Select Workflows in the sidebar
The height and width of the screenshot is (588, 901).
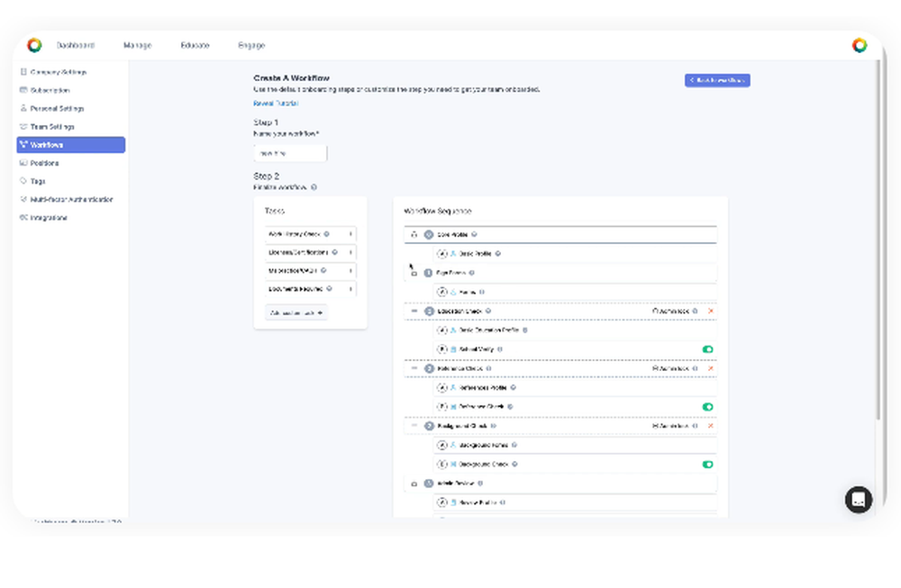70,145
